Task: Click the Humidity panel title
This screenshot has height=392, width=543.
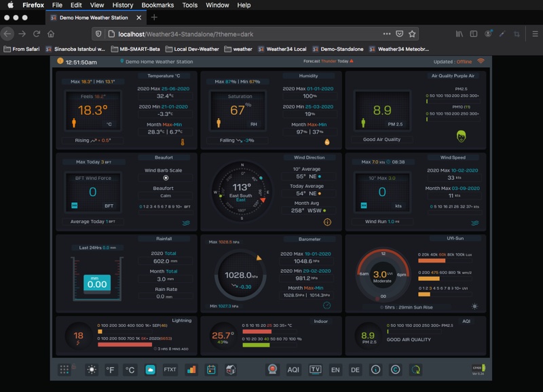Action: coord(308,76)
